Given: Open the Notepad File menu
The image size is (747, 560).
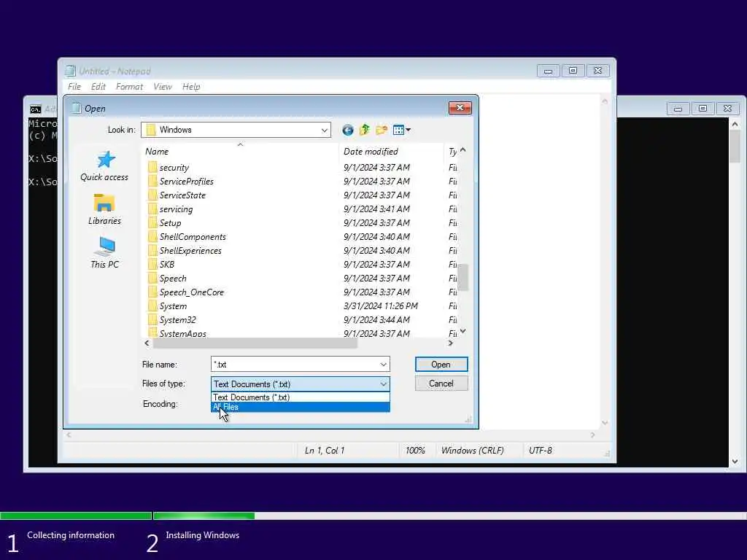Looking at the screenshot, I should [74, 87].
